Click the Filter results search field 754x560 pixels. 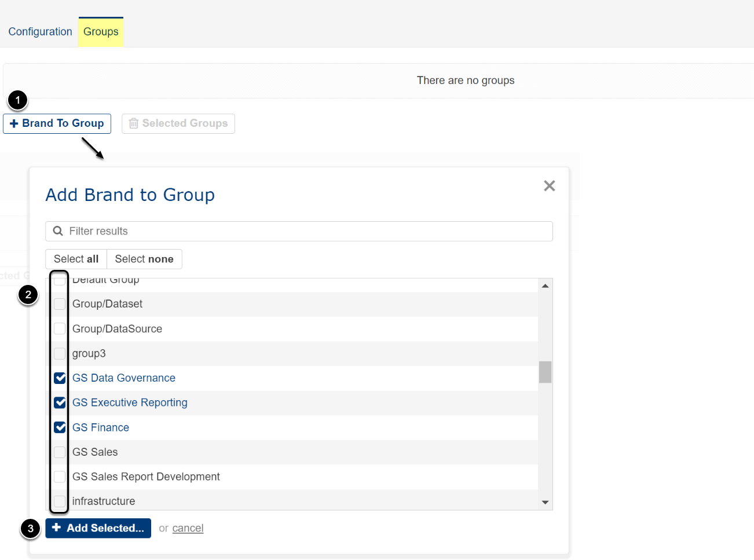[x=307, y=231]
